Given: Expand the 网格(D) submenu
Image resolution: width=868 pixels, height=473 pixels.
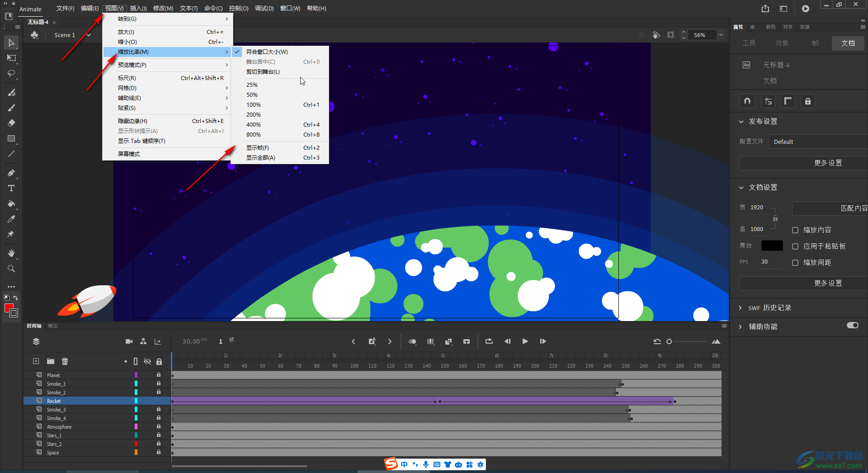Looking at the screenshot, I should (x=168, y=88).
